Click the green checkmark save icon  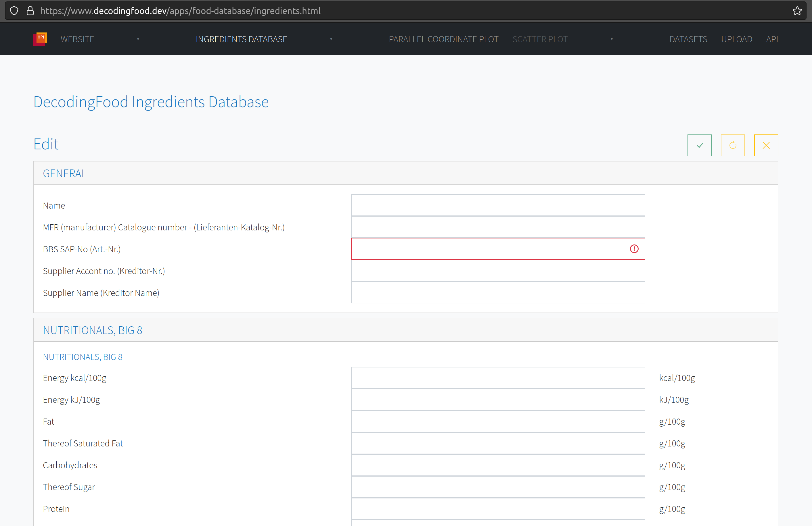[x=699, y=145]
